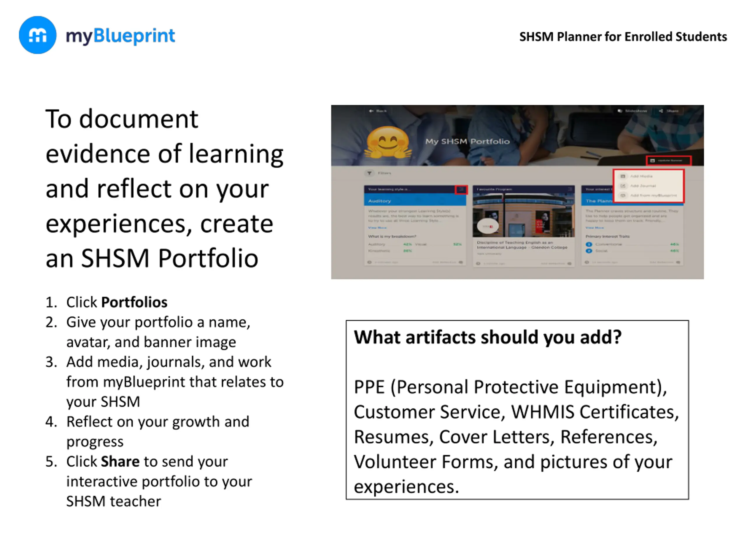The height and width of the screenshot is (560, 747).
Task: Add reflection on the interest card
Action: coord(665,262)
